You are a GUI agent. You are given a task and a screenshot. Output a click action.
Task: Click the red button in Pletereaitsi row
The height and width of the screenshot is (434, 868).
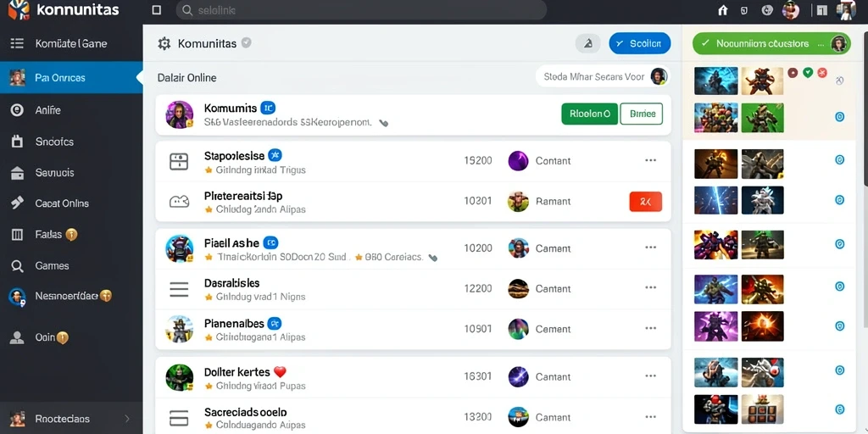coord(645,202)
